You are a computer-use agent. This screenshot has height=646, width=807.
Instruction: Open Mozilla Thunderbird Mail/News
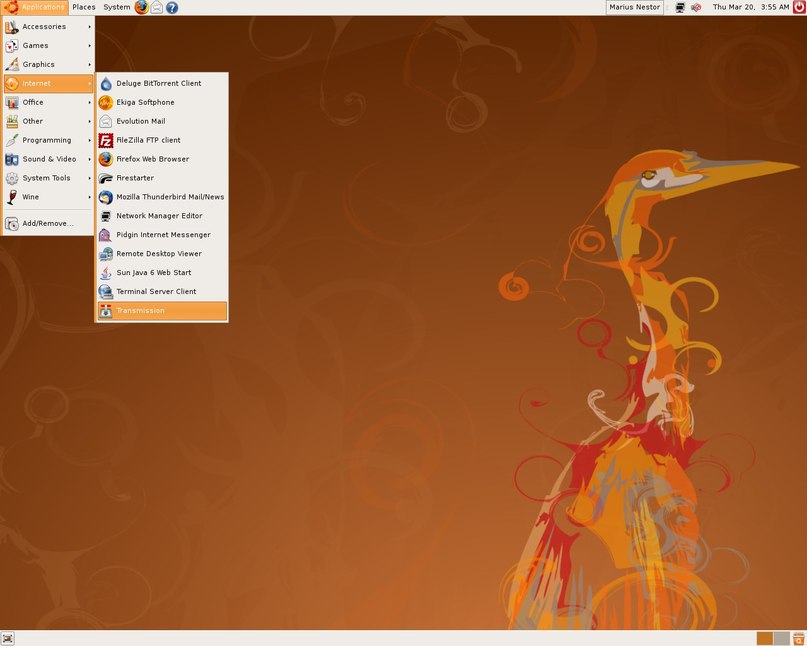(170, 197)
